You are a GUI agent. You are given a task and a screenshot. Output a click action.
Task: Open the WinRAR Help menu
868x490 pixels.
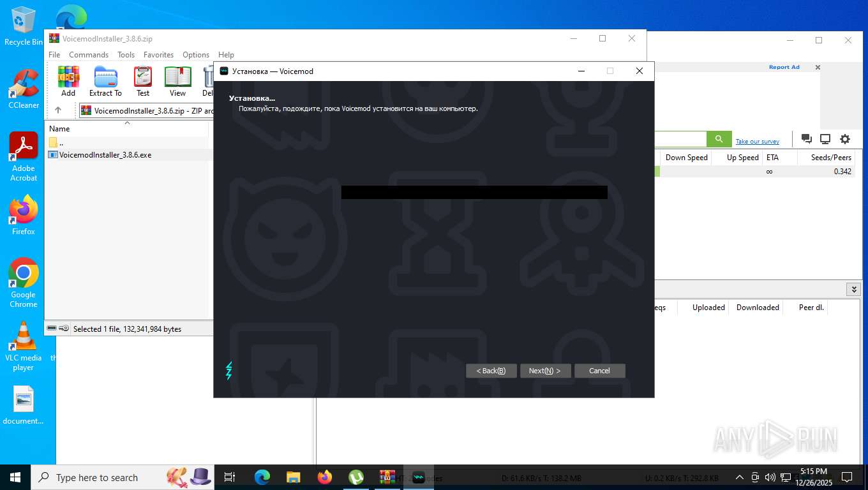(x=226, y=55)
